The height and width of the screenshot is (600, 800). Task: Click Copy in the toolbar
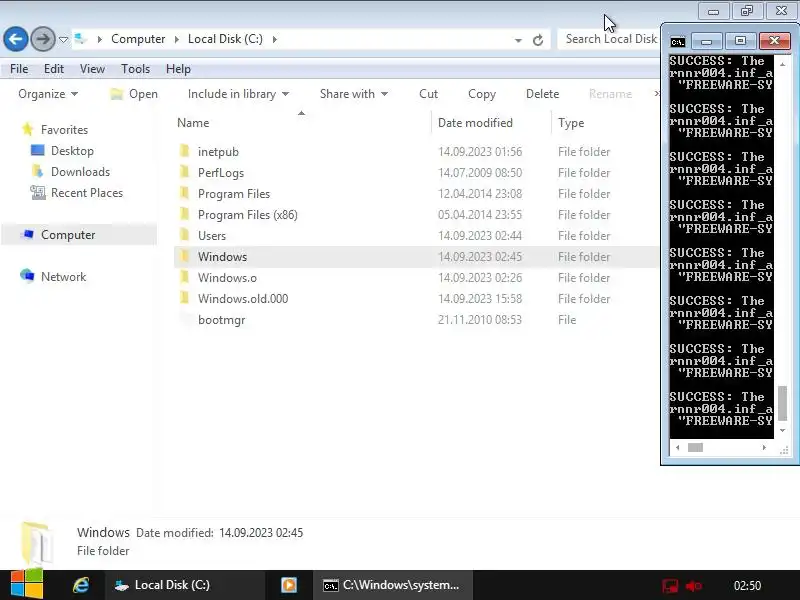click(x=482, y=94)
